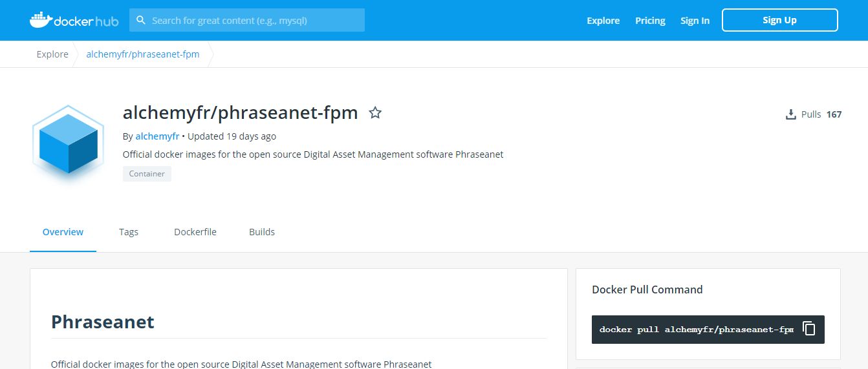Viewport: 868px width, 369px height.
Task: Click the blue cube repository image
Action: [x=68, y=141]
